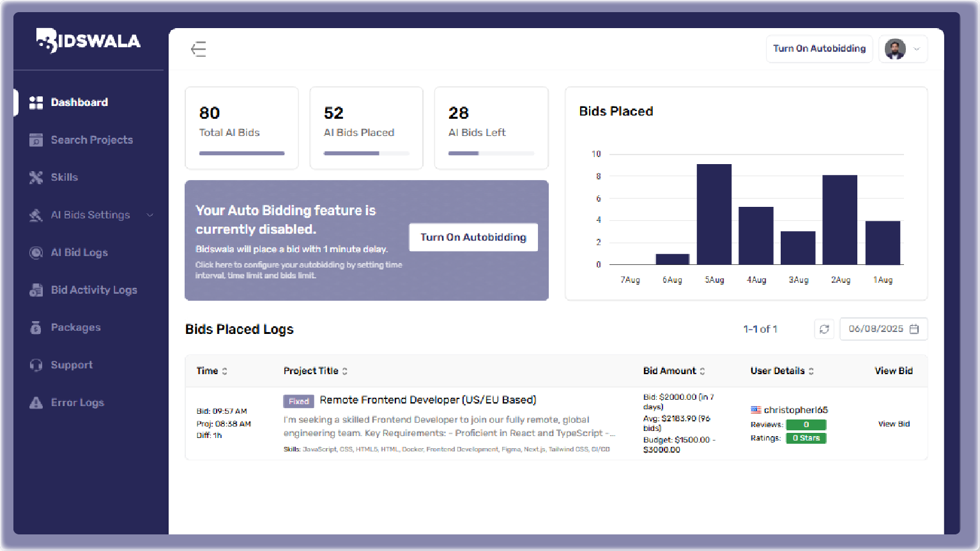
Task: Click the Support headset icon
Action: pos(36,365)
